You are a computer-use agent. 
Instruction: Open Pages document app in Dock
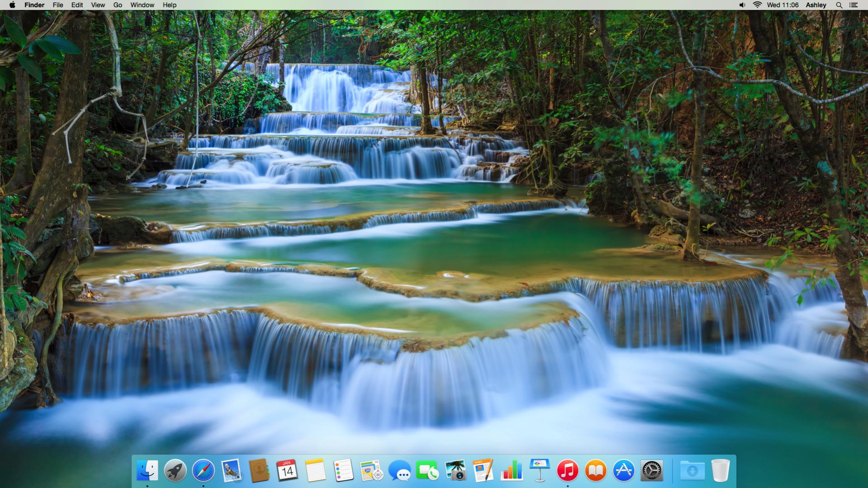pos(484,470)
